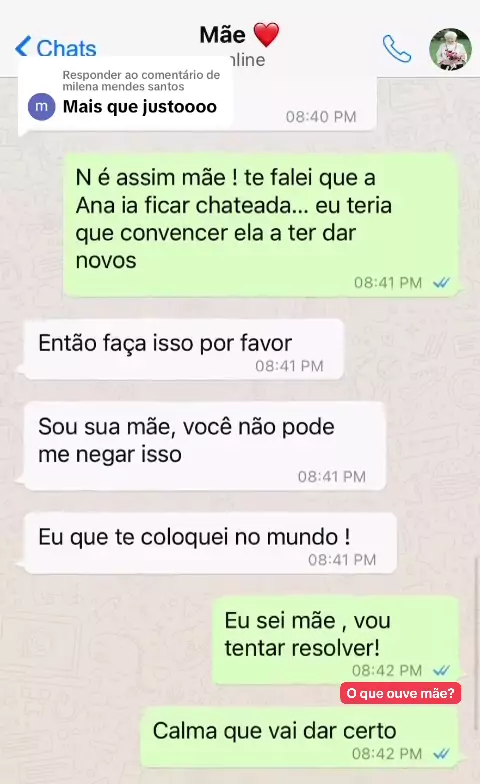Select 'Eu que te coloquei no mundo' message
The width and height of the screenshot is (480, 784).
(x=210, y=544)
